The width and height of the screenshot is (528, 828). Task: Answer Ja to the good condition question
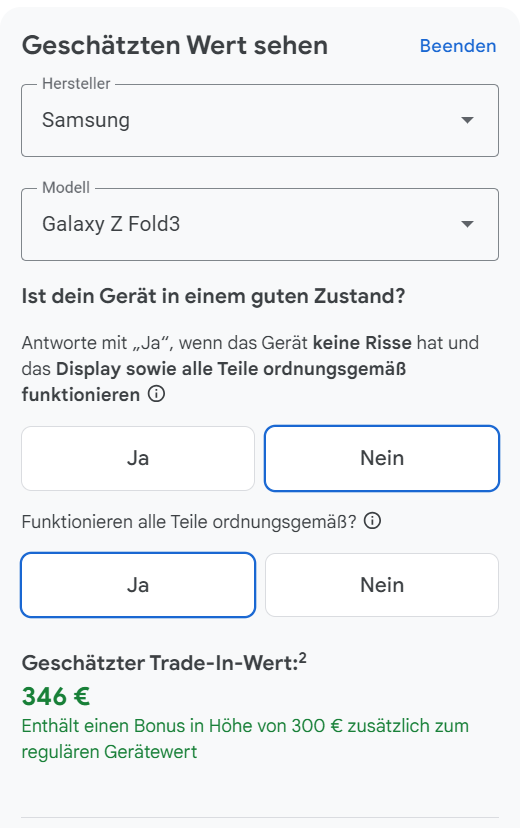point(138,458)
